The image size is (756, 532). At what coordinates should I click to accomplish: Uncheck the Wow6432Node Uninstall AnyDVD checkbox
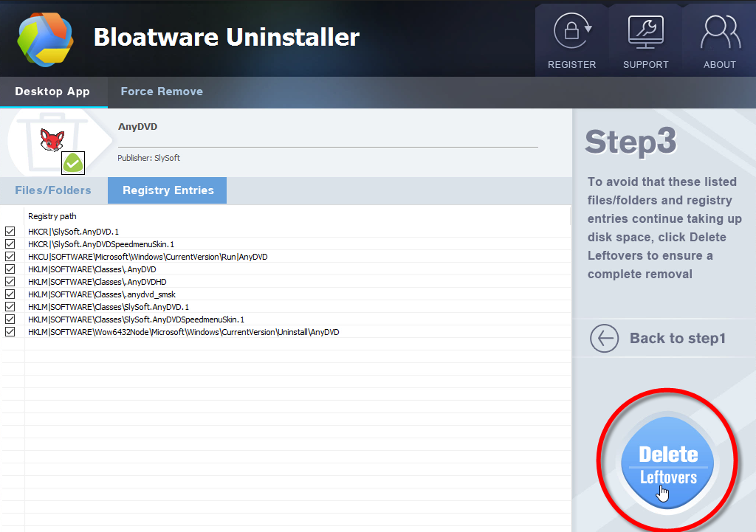[x=10, y=331]
